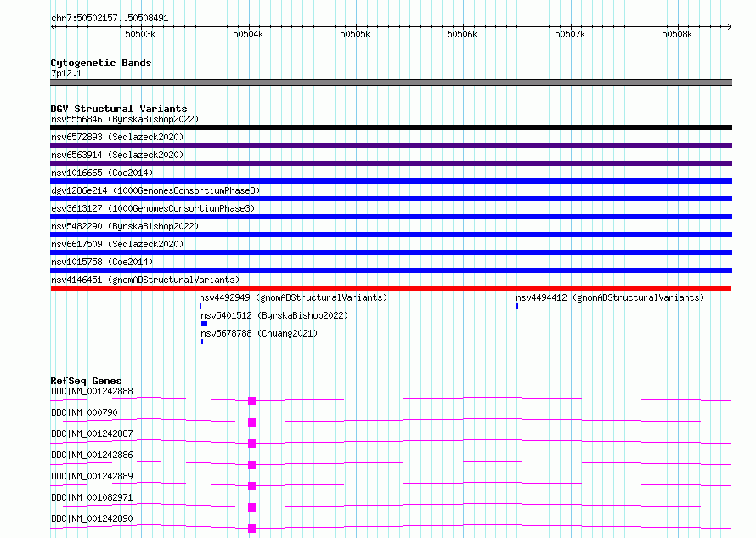Click the nsv4492949 tiny blue marker

(200, 306)
